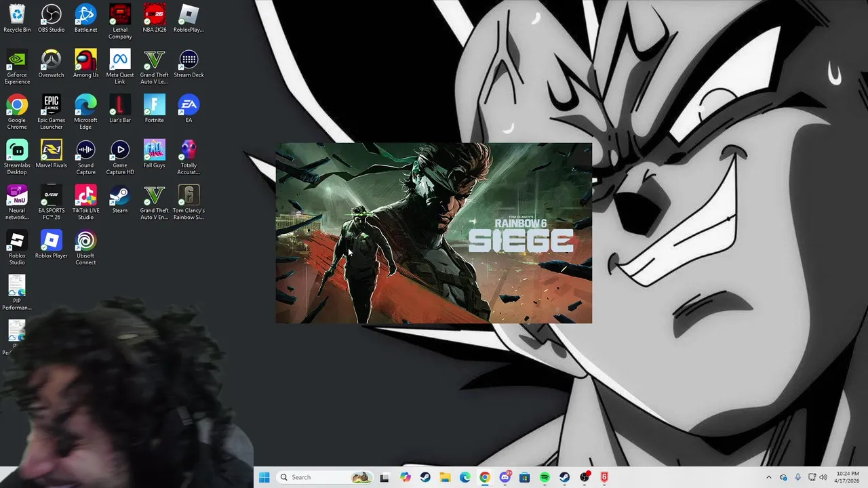Open the Battle.net desktop shortcut
868x488 pixels.
(x=85, y=18)
